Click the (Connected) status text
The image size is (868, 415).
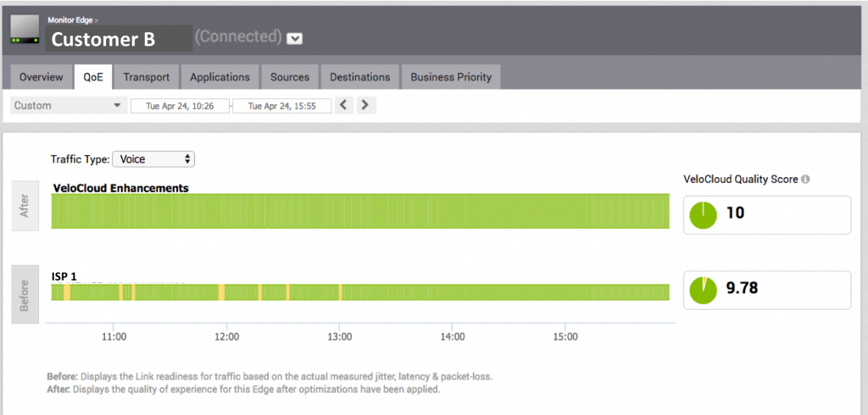pos(238,36)
